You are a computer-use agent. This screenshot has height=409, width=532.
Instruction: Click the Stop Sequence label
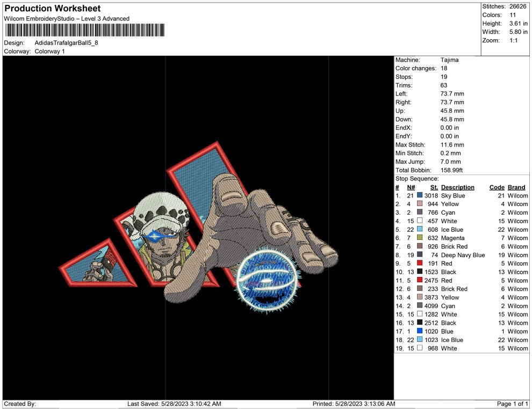417,179
